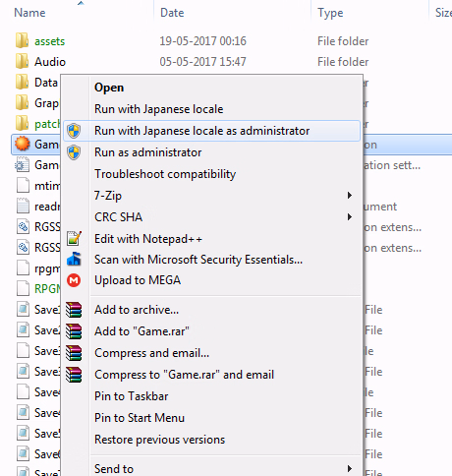Click the WinRAR icon beside Add to archive
Screen dimensions: 452x476
(74, 310)
